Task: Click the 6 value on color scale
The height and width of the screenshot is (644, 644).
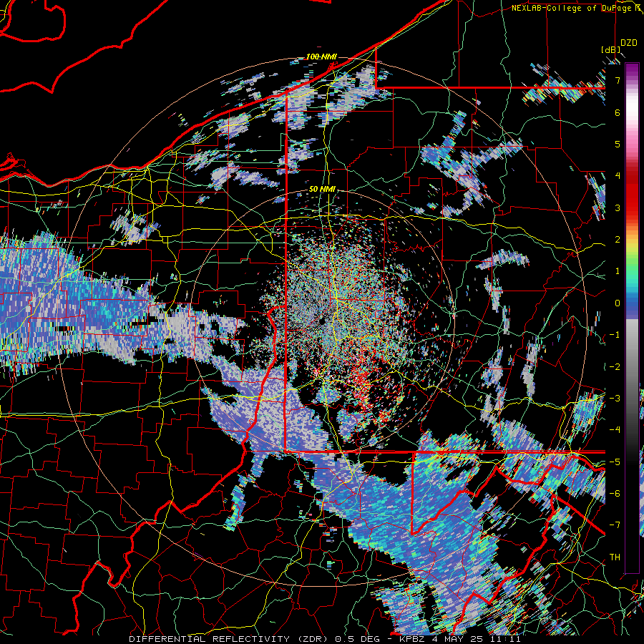Action: click(618, 112)
